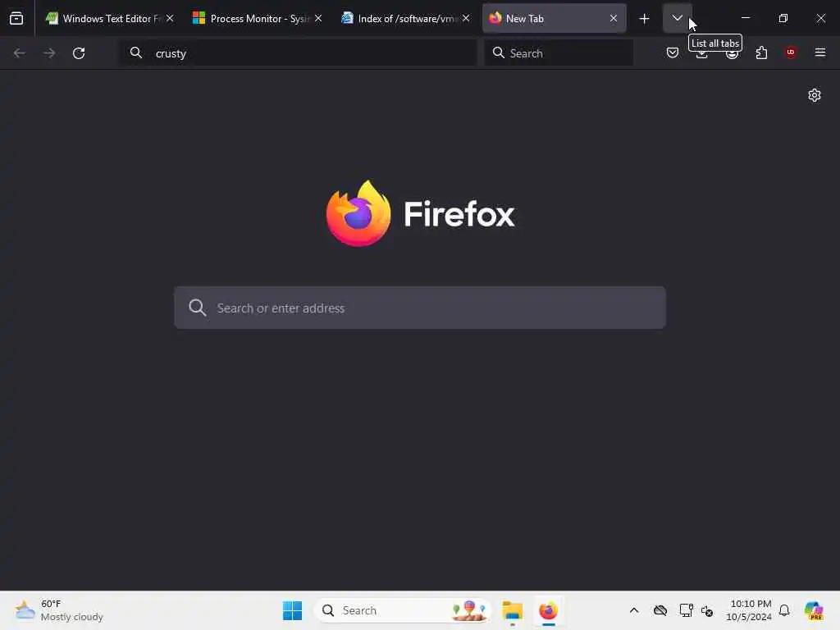The image size is (840, 630).
Task: Close the Process Monitor tab
Action: [318, 19]
